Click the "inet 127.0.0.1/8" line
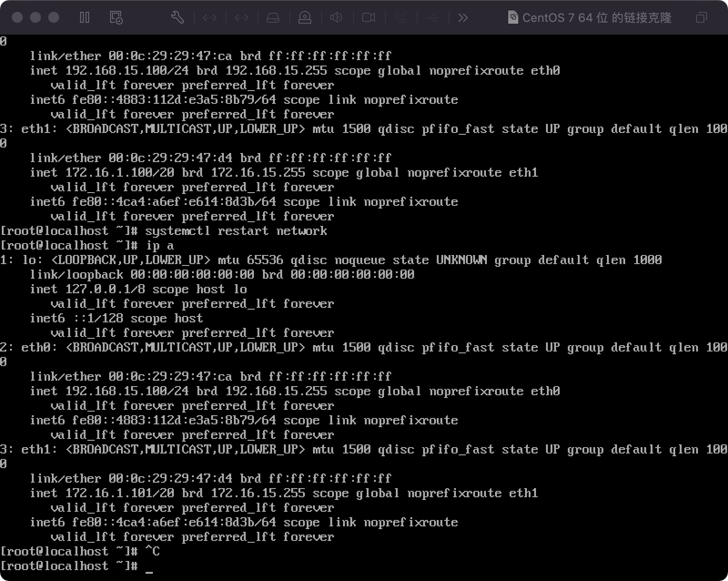 coord(138,289)
